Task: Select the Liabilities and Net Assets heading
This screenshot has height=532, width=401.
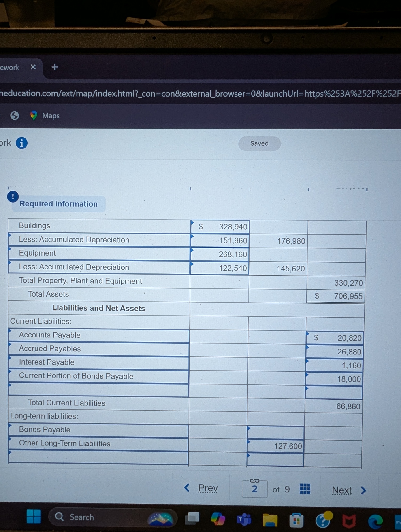Action: [x=99, y=308]
